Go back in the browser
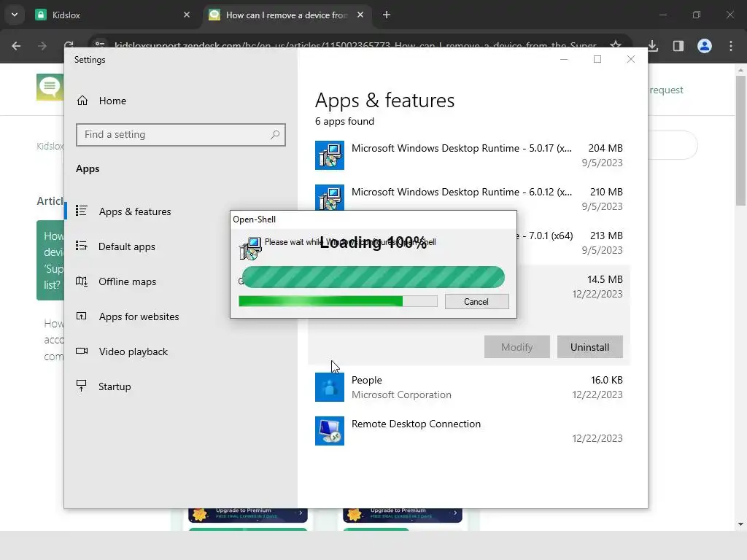Screen dimensions: 747x560 [16, 46]
